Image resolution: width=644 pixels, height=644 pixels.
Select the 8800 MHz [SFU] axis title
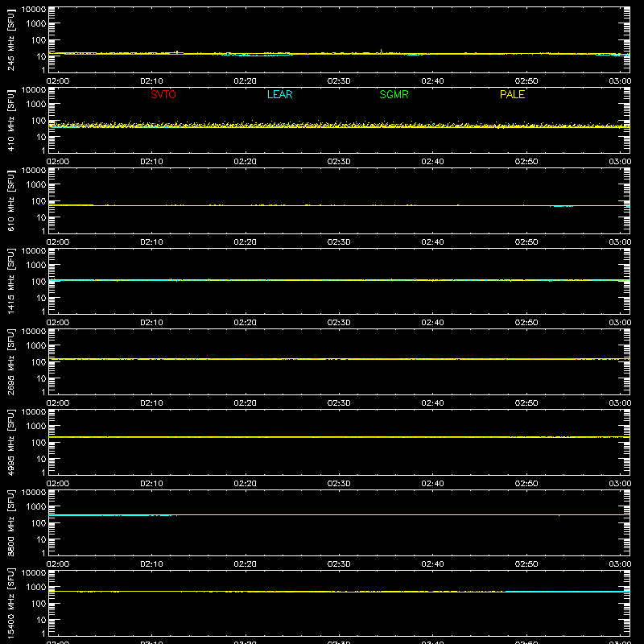10,522
